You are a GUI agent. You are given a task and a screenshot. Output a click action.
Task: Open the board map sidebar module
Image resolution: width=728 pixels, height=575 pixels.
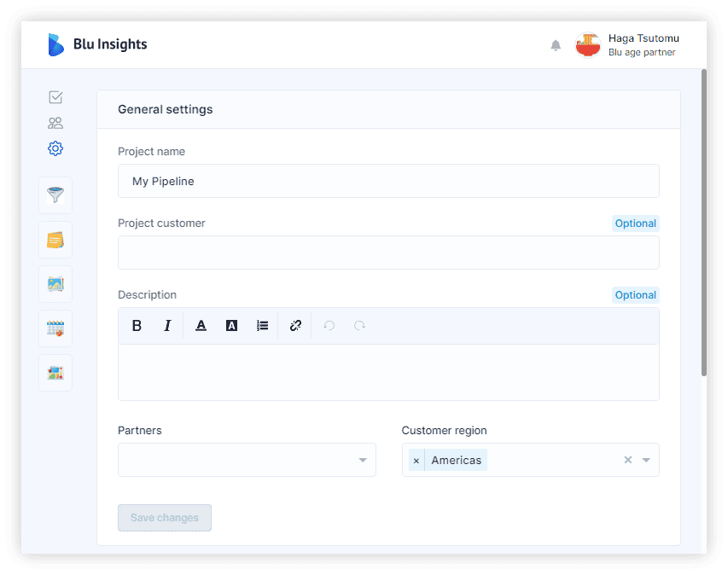(x=55, y=373)
